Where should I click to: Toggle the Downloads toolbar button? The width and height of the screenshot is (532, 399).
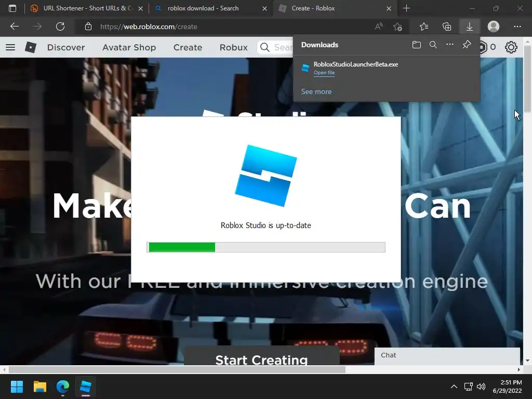469,26
